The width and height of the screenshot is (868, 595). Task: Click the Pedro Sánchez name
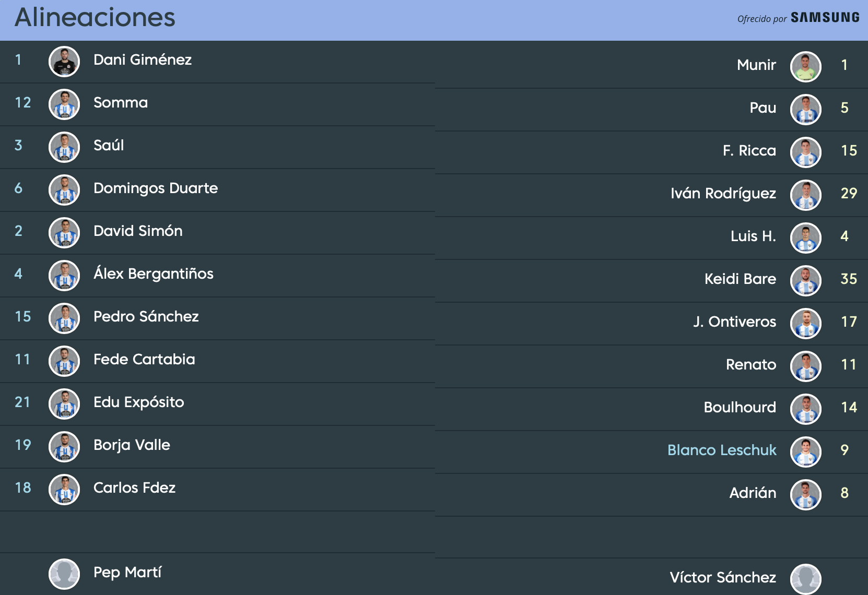click(x=146, y=316)
